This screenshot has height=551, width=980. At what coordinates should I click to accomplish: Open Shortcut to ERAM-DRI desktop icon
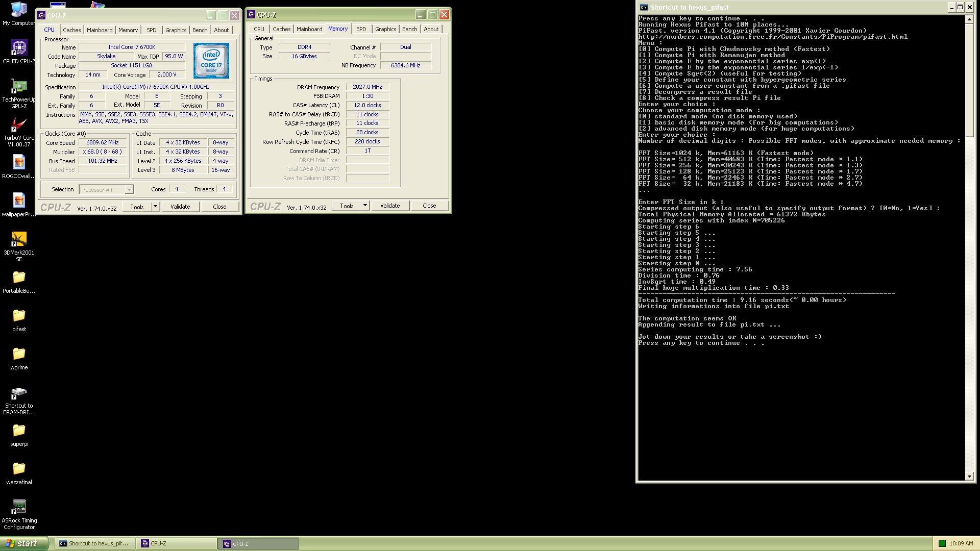tap(19, 400)
